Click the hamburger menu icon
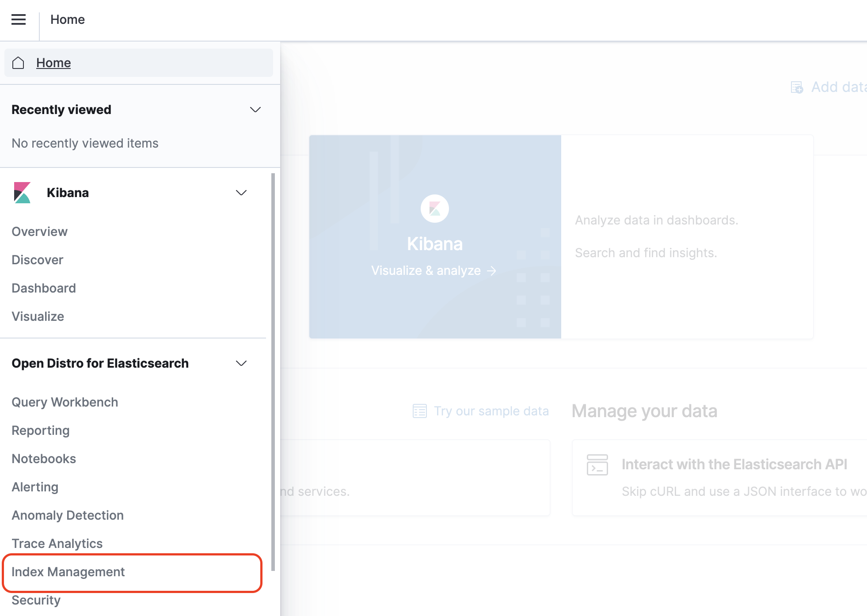Viewport: 867px width, 616px height. [x=19, y=19]
